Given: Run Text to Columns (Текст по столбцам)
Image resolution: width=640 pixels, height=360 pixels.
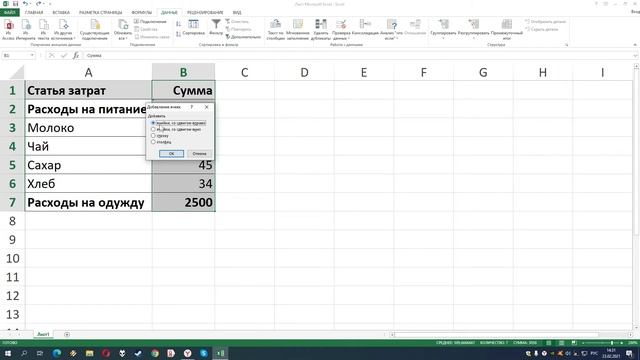Looking at the screenshot, I should click(276, 29).
